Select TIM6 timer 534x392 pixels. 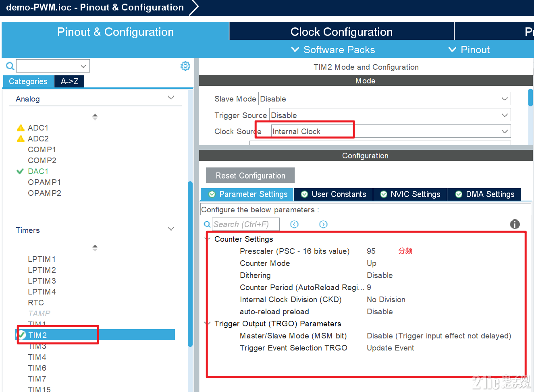[37, 368]
